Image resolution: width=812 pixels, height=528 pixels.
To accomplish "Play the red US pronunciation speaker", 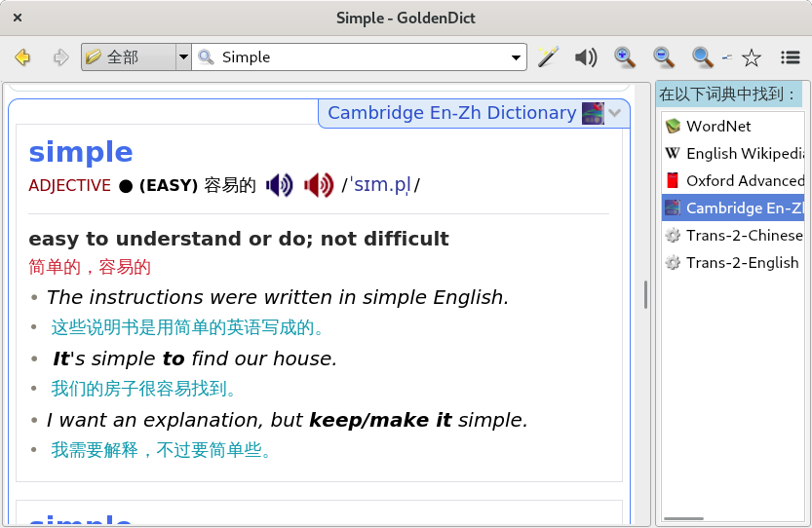I will click(319, 185).
